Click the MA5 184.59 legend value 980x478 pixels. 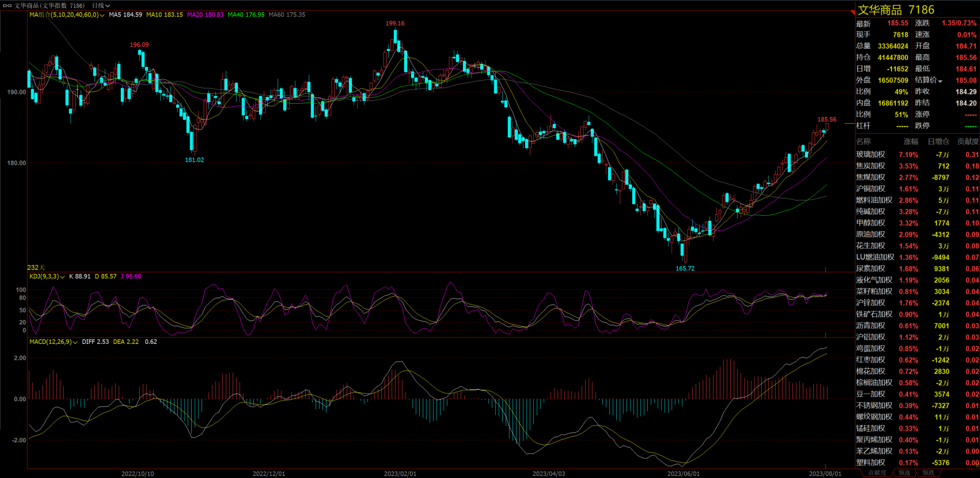(x=125, y=15)
